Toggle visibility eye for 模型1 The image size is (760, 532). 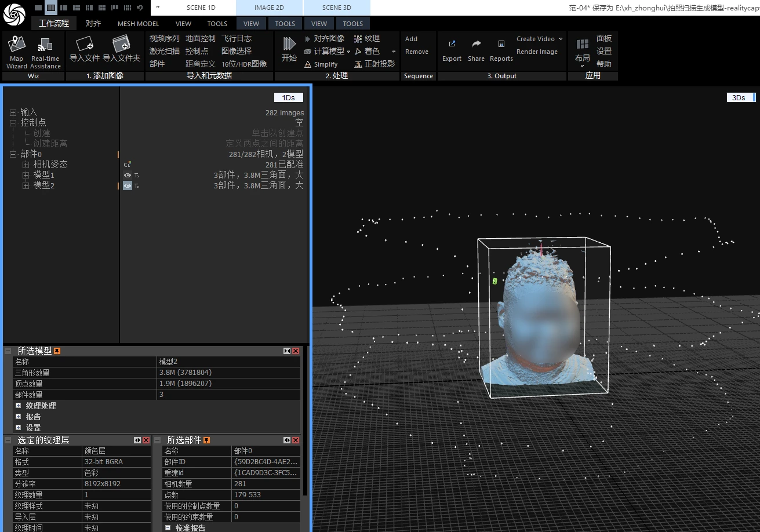click(128, 175)
